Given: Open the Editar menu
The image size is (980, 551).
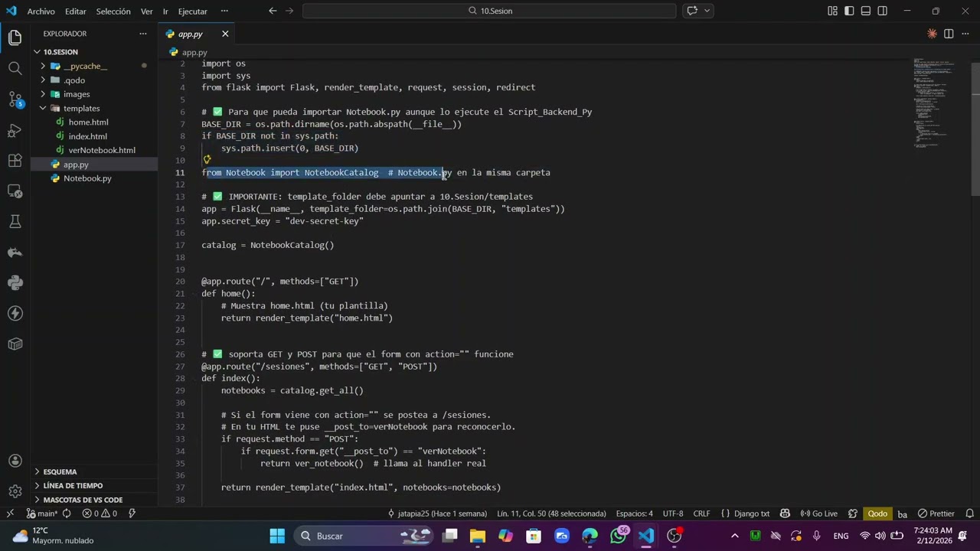Looking at the screenshot, I should [75, 11].
